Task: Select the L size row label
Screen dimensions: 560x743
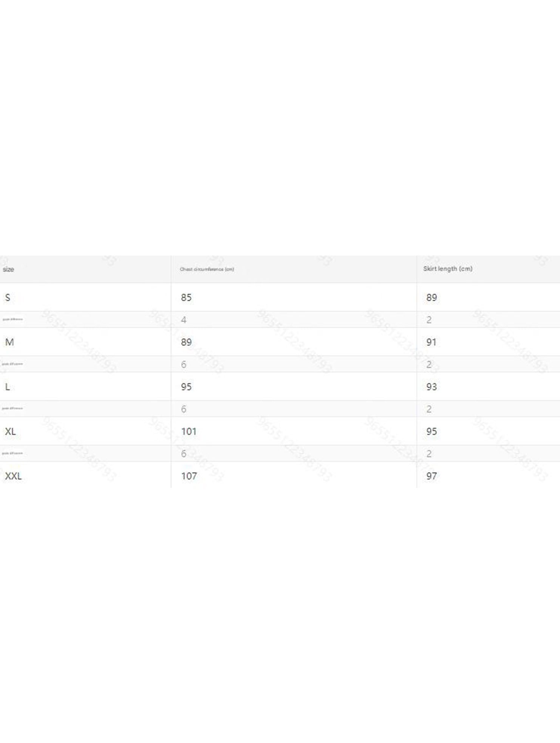Action: [x=8, y=387]
